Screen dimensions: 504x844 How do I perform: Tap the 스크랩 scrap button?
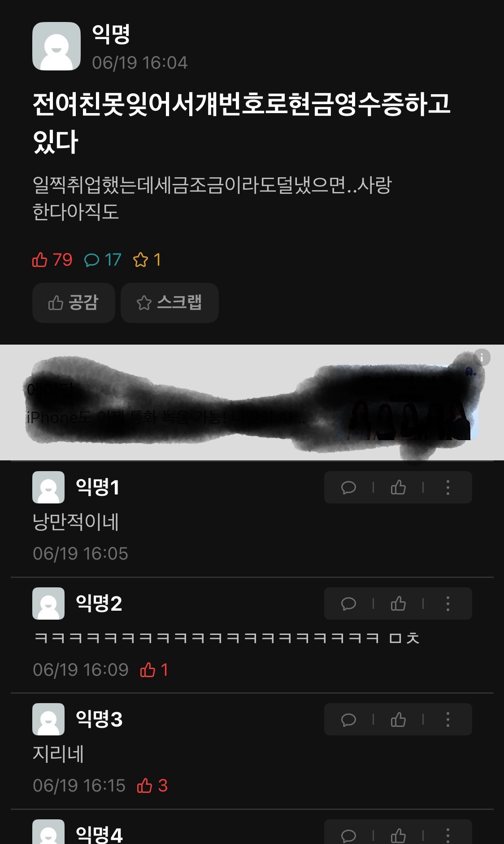point(169,303)
